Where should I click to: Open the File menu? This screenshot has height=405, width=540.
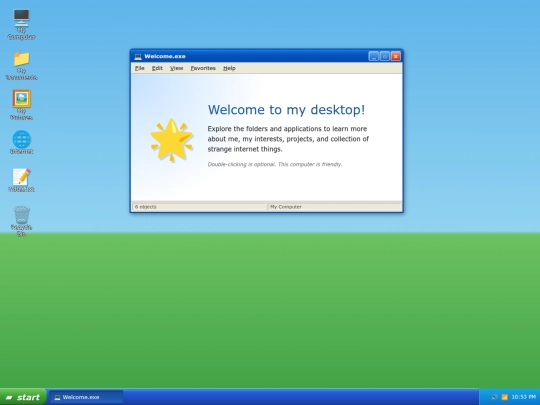139,68
